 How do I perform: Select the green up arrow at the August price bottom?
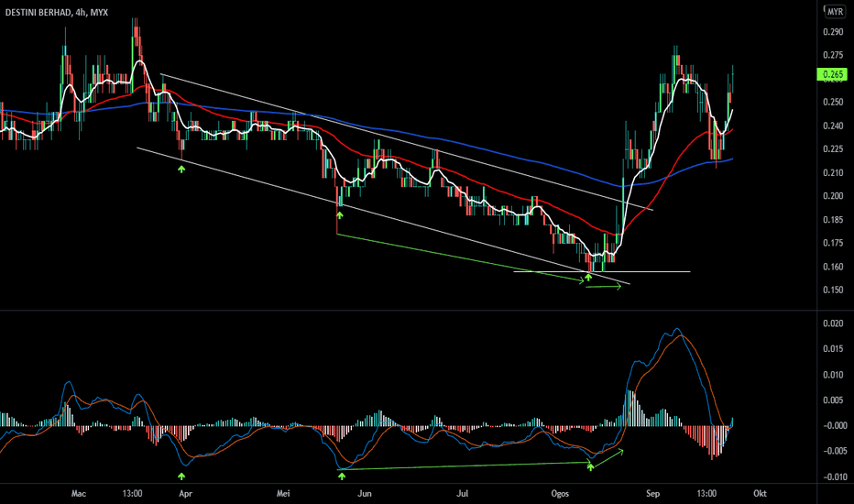pyautogui.click(x=588, y=278)
